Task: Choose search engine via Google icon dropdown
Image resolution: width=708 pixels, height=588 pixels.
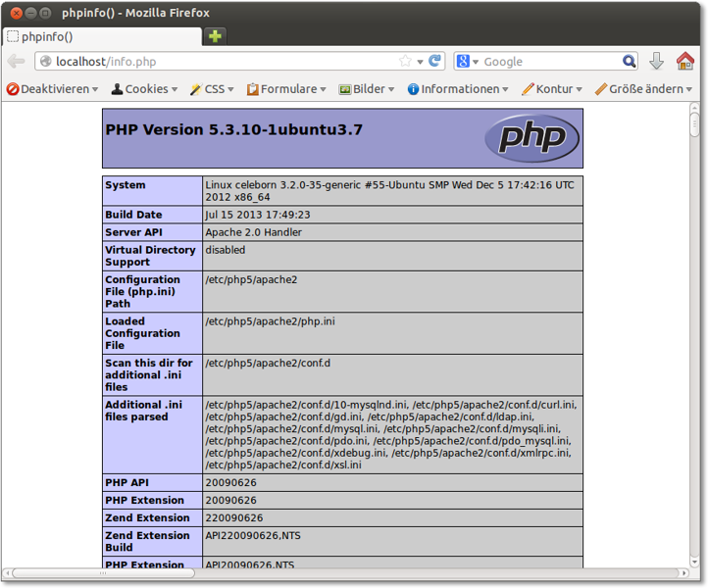Action: tap(467, 62)
